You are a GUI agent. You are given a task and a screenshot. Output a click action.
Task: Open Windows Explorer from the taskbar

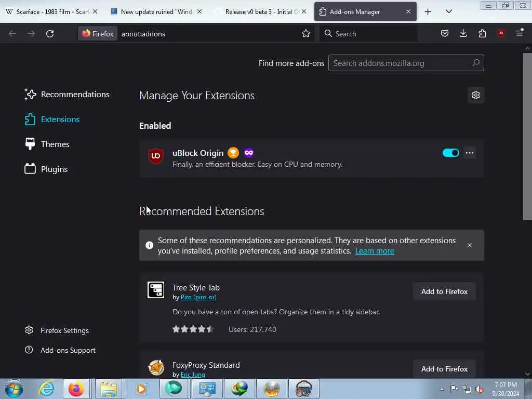[x=109, y=389]
